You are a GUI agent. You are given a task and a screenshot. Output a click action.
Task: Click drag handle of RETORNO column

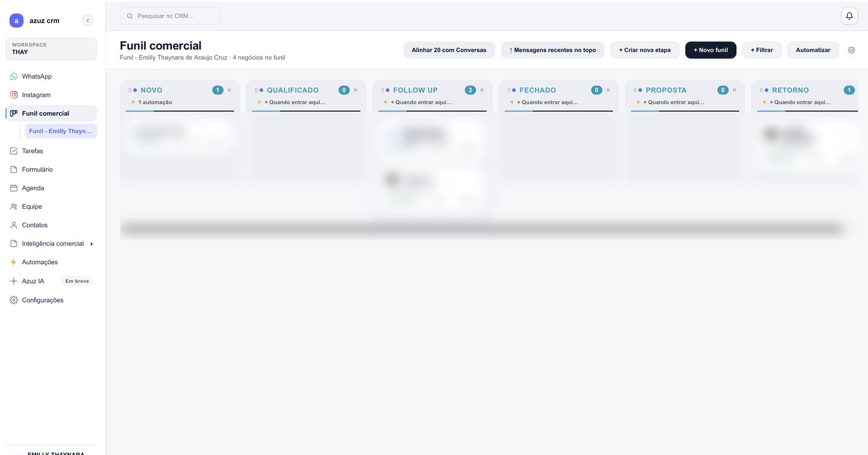tap(762, 90)
